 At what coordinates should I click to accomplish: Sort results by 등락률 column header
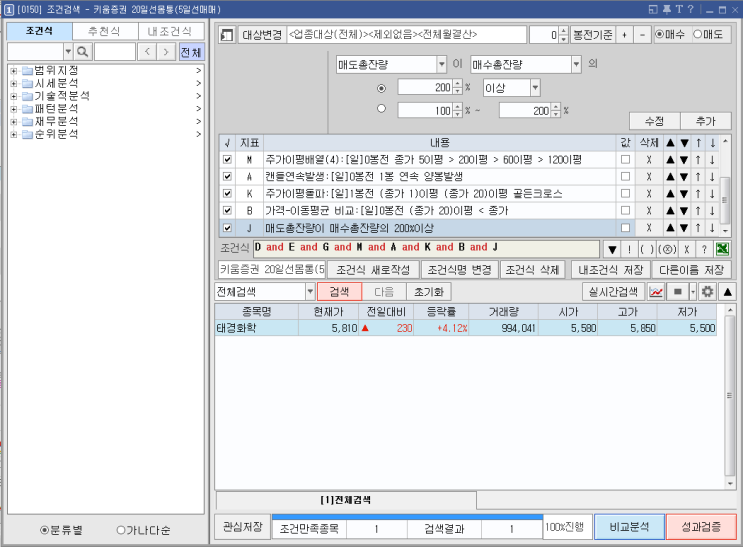[x=441, y=312]
